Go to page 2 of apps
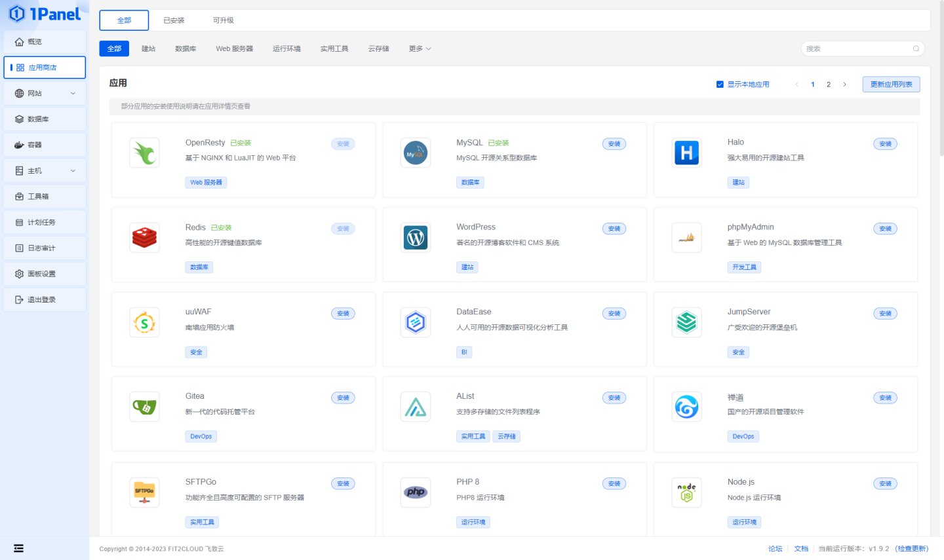The height and width of the screenshot is (560, 944). tap(829, 84)
